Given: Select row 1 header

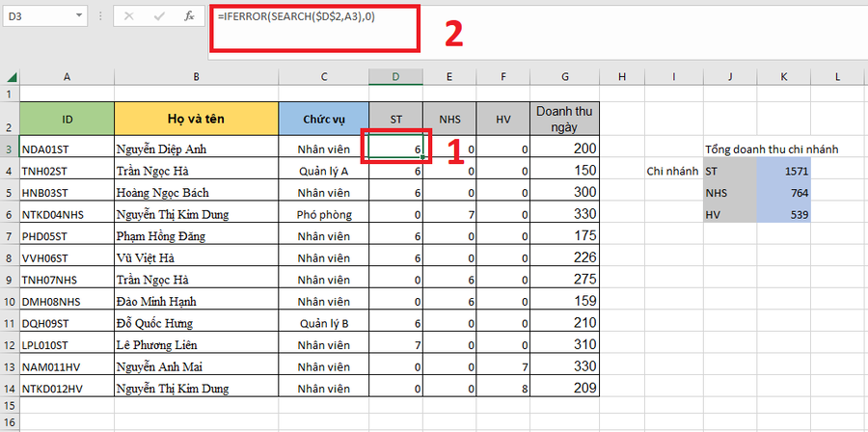Looking at the screenshot, I should 10,94.
